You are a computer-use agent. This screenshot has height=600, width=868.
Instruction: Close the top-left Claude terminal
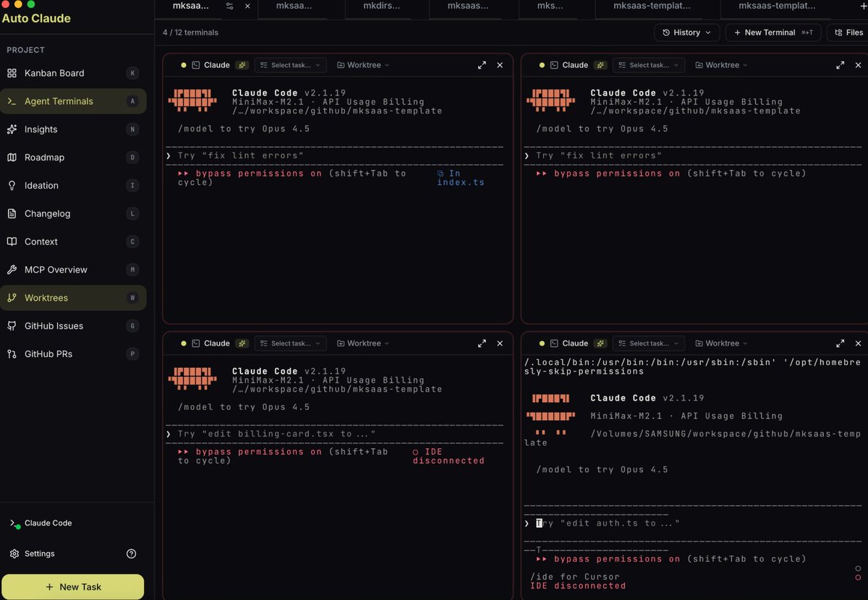point(500,65)
